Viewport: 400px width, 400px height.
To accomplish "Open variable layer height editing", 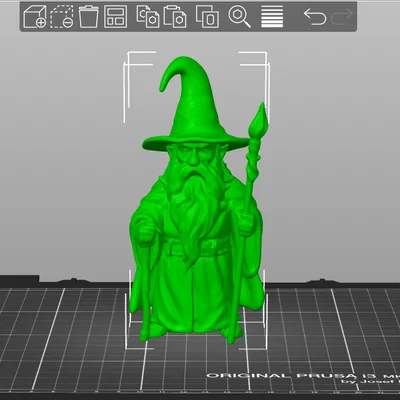I will coord(272,16).
